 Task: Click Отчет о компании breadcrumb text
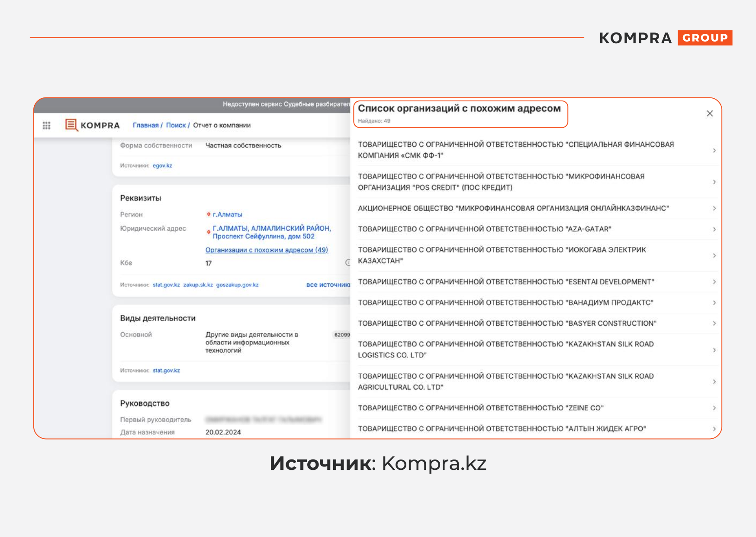click(222, 125)
